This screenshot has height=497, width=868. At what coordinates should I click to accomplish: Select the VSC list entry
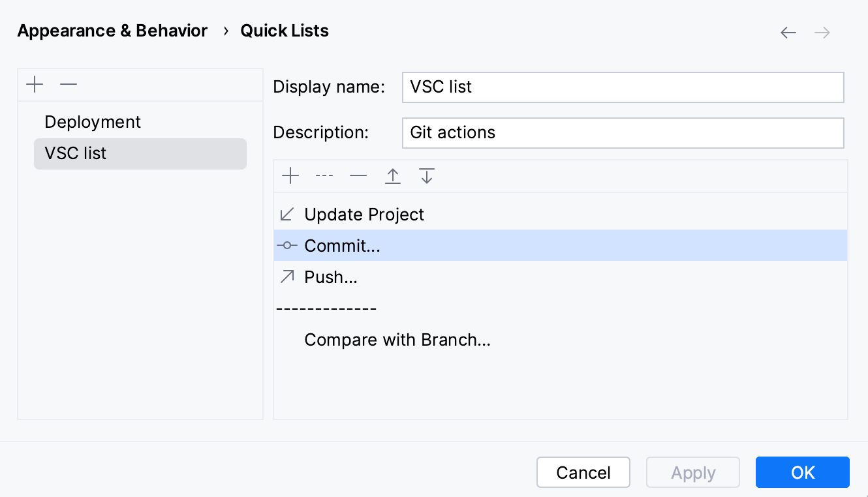pos(75,153)
